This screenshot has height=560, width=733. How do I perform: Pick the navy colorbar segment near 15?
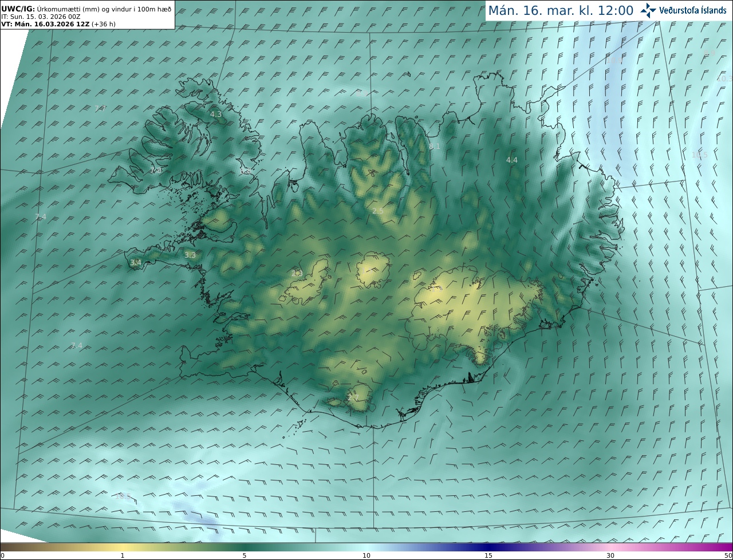coord(488,547)
